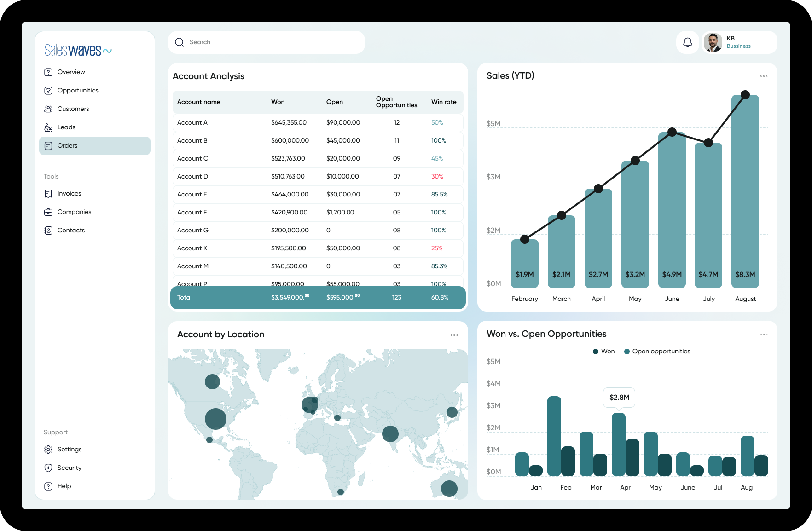Open the Help page link

pos(95,486)
